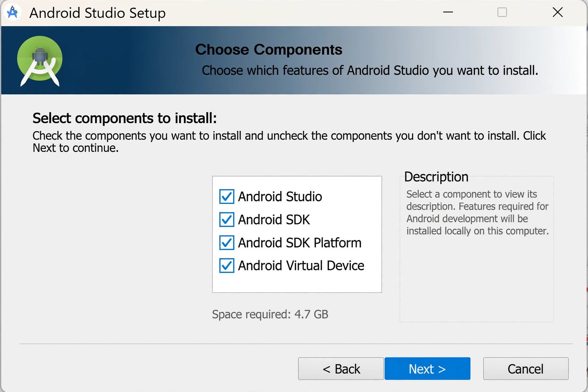The image size is (588, 392).
Task: Uncheck the Android SDK checkbox
Action: [x=226, y=220]
